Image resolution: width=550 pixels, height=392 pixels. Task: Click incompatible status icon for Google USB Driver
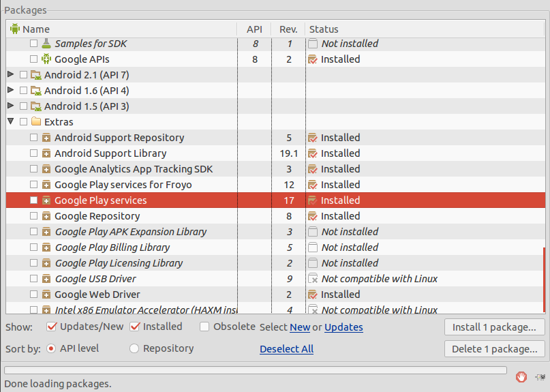click(313, 279)
